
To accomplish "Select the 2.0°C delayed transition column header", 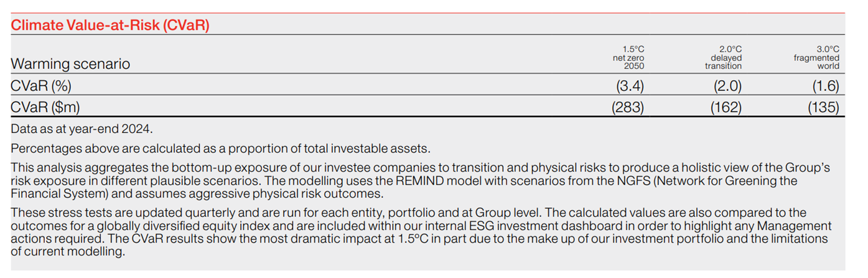I will pos(723,57).
